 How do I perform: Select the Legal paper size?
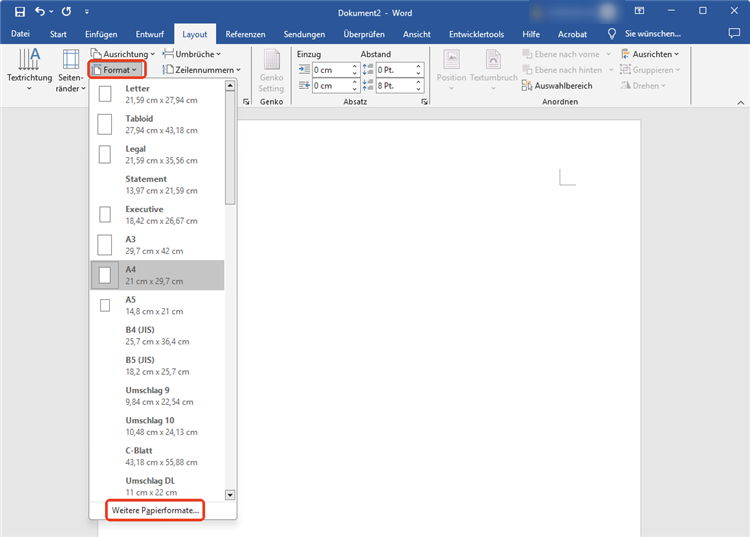tap(157, 154)
